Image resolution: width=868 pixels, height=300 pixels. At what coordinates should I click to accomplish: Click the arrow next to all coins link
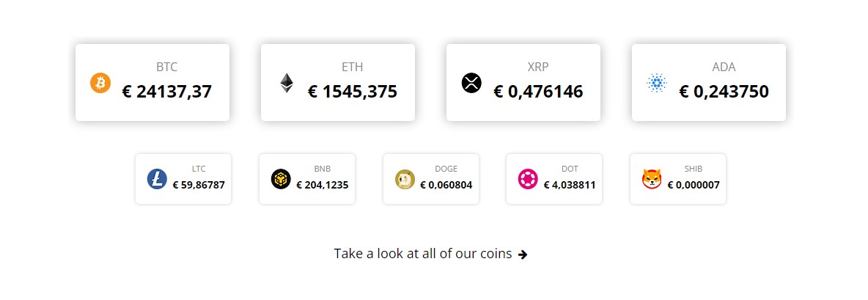click(523, 255)
